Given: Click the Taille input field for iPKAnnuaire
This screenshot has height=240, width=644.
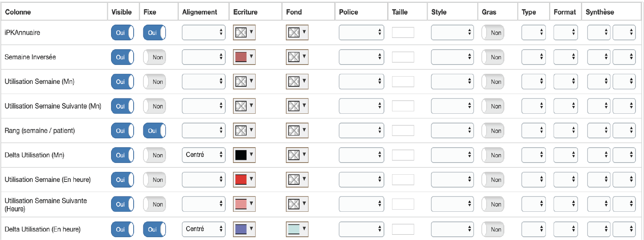Looking at the screenshot, I should [403, 33].
